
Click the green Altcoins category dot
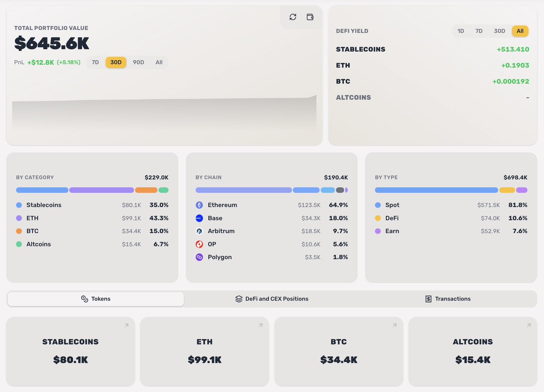point(19,244)
